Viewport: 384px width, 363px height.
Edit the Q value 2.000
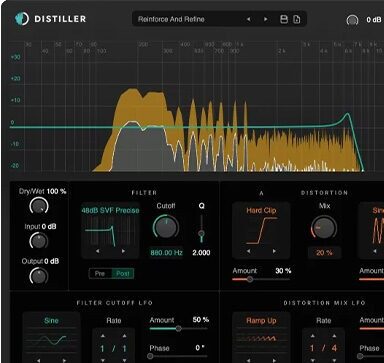point(201,253)
